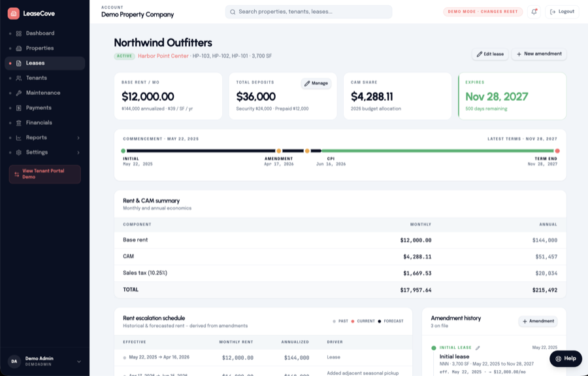Select the Base rent row
Image resolution: width=588 pixels, height=376 pixels.
pyautogui.click(x=340, y=240)
